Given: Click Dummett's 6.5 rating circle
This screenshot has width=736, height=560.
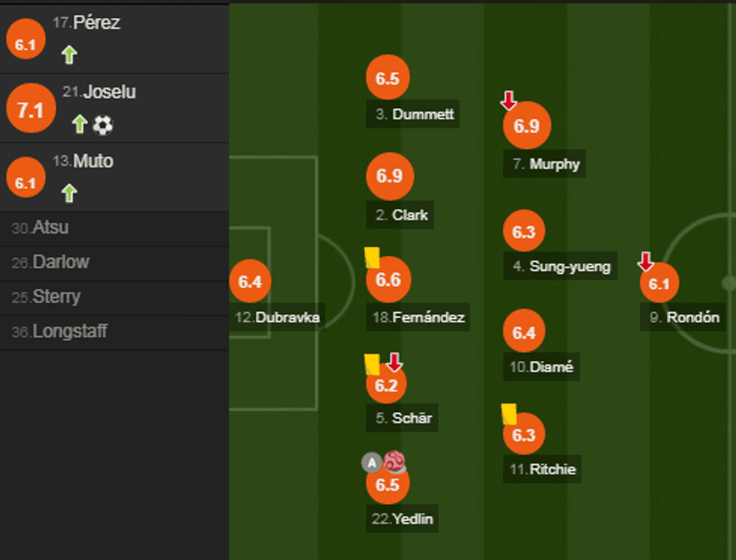Looking at the screenshot, I should click(388, 78).
